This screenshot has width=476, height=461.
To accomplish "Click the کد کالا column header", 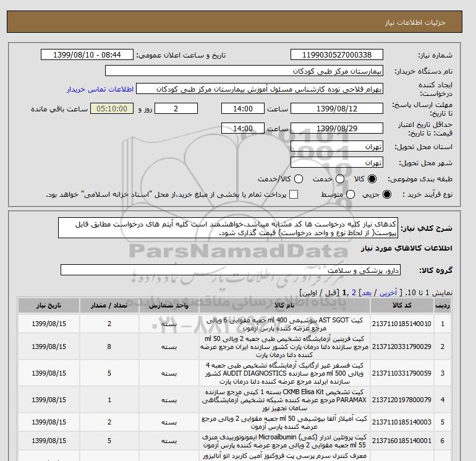I will coord(402,306).
